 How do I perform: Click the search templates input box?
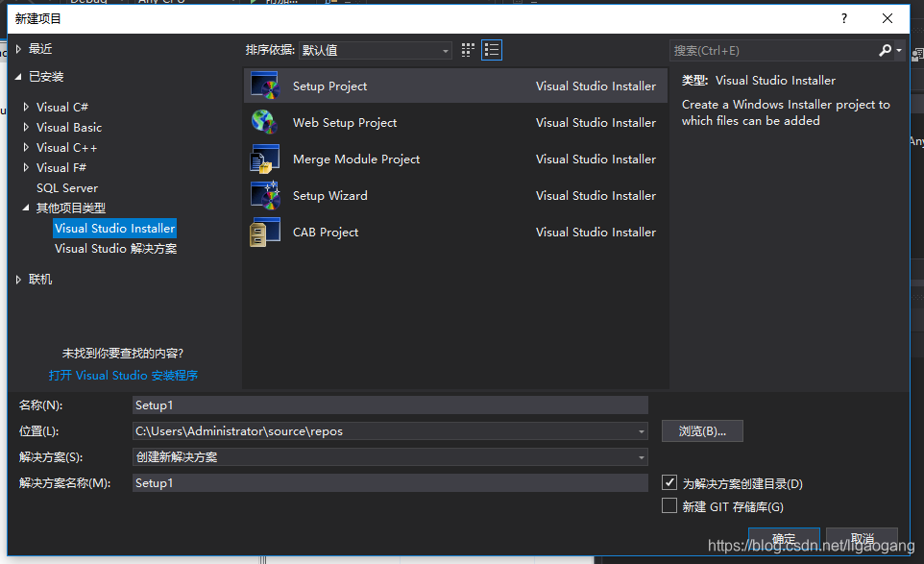point(774,51)
